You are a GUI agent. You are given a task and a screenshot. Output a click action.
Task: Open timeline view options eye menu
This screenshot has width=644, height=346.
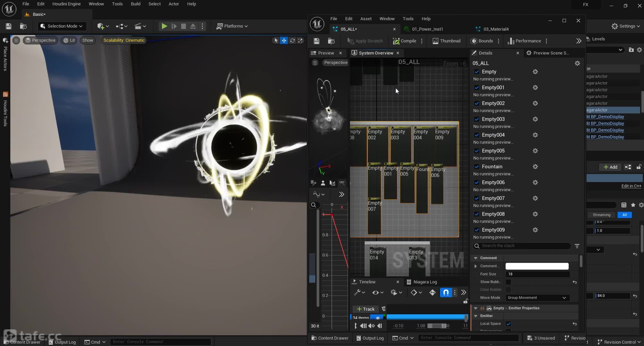378,292
